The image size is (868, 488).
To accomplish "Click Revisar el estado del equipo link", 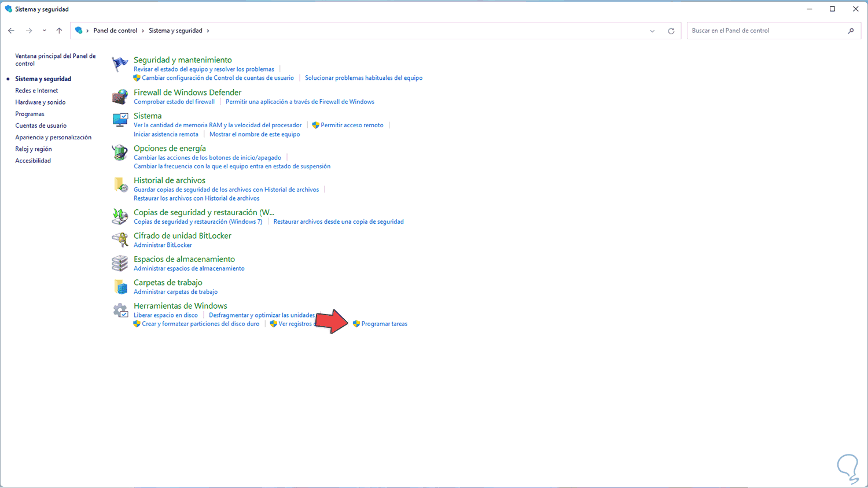I will coord(204,69).
